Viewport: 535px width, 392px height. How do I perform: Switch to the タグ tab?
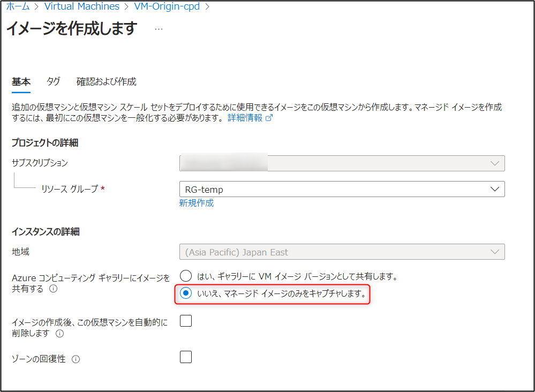click(53, 81)
